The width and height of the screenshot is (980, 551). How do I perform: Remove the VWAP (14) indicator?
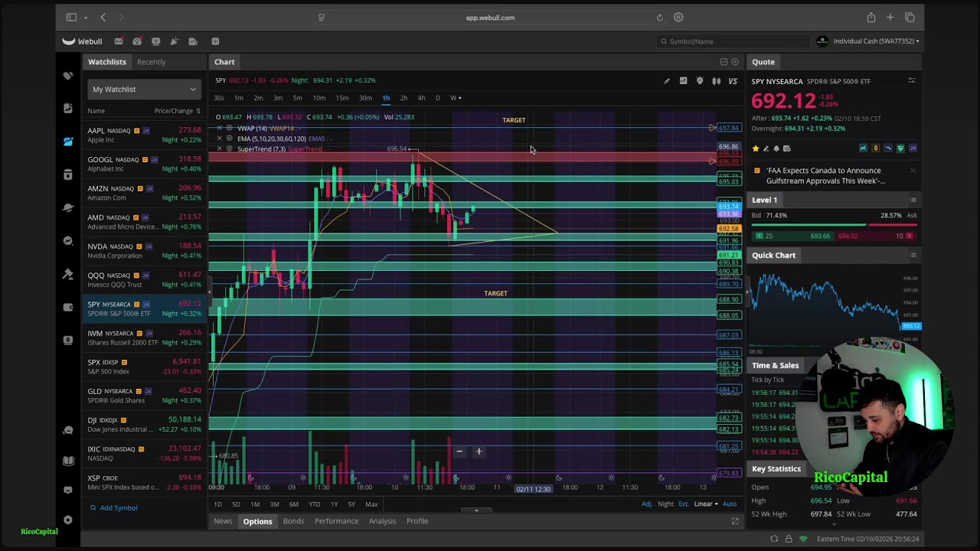(x=219, y=128)
